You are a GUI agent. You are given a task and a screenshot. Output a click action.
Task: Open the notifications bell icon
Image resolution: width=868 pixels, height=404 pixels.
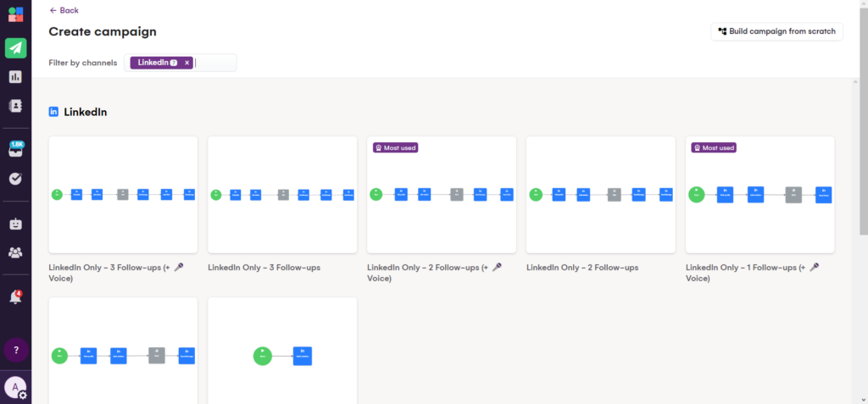point(15,297)
